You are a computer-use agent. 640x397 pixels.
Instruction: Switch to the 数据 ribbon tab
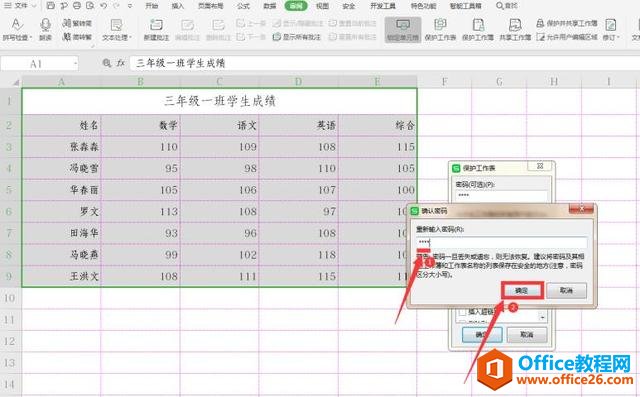(x=270, y=6)
